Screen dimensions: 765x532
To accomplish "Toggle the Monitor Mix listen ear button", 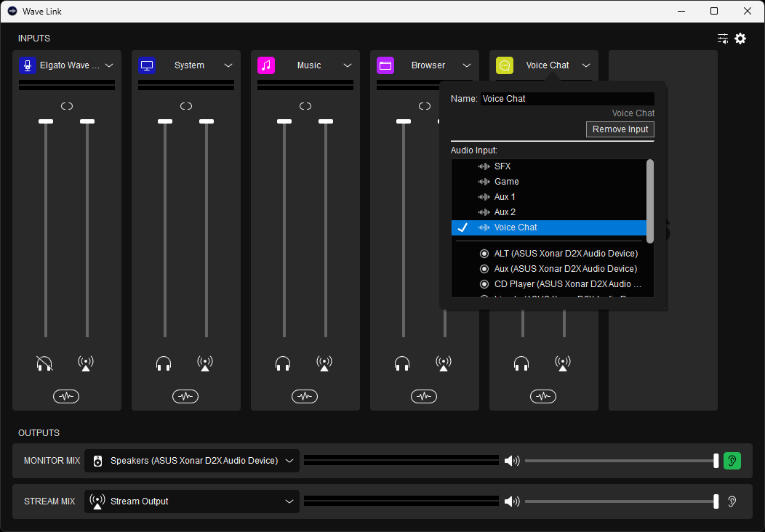I will pyautogui.click(x=732, y=461).
